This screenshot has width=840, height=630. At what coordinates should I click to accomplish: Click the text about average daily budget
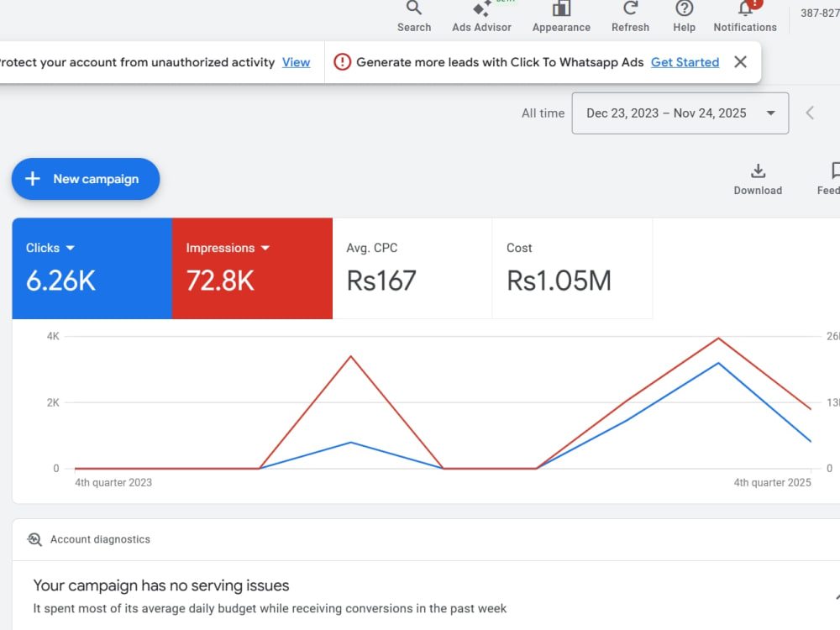tap(270, 608)
